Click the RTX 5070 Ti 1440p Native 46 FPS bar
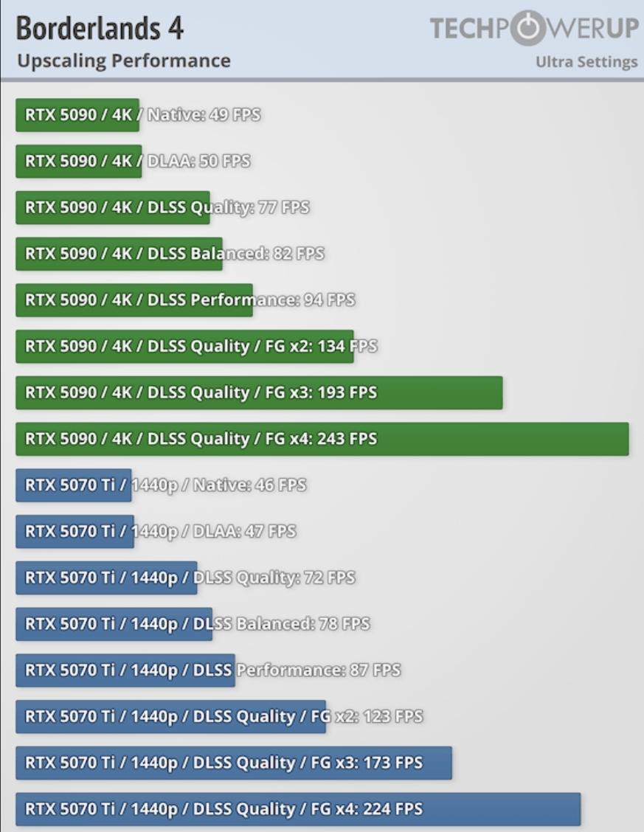 (x=74, y=485)
